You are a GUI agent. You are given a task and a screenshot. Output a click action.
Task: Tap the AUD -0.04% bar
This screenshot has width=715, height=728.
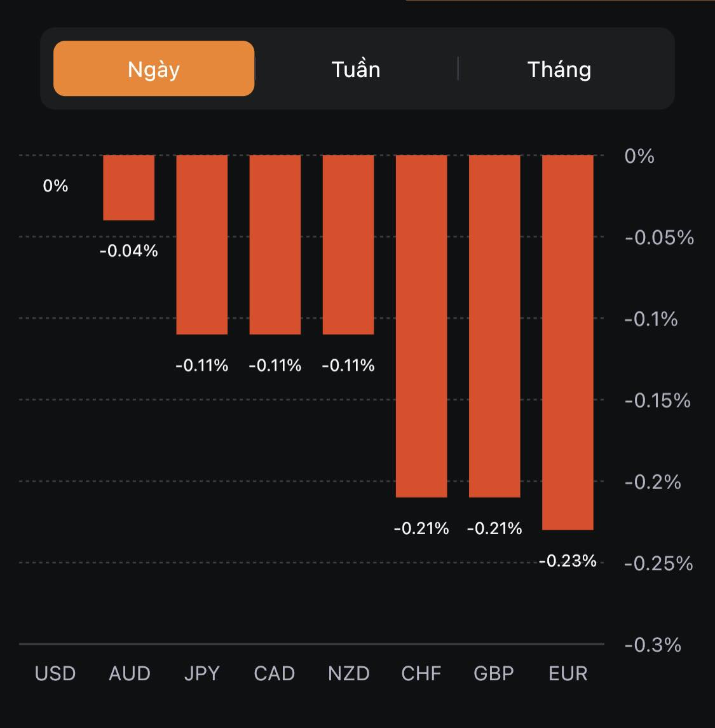[x=129, y=188]
